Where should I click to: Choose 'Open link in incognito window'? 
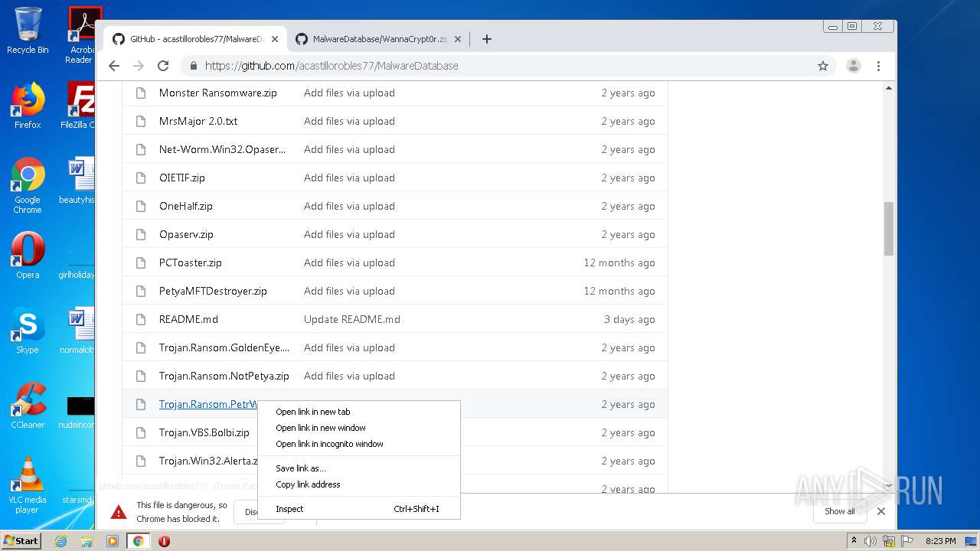click(x=359, y=444)
